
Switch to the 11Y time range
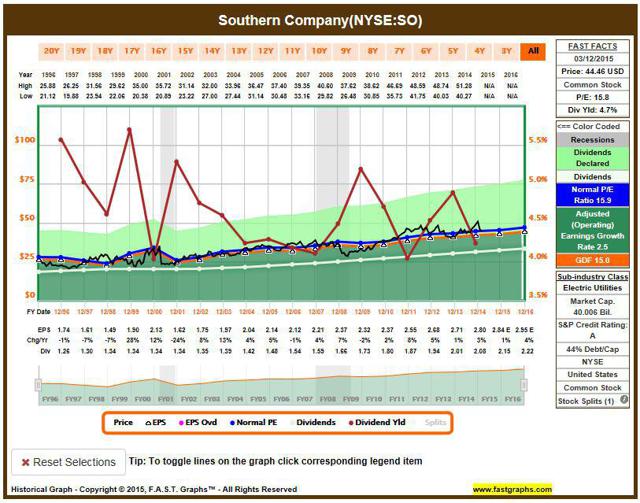click(292, 51)
